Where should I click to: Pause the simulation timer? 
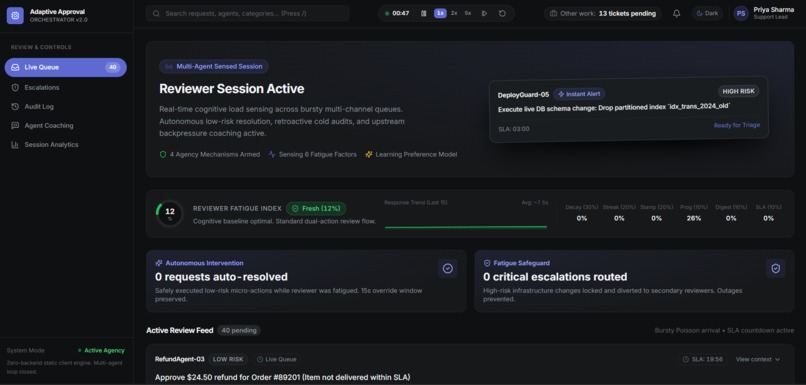[x=424, y=13]
